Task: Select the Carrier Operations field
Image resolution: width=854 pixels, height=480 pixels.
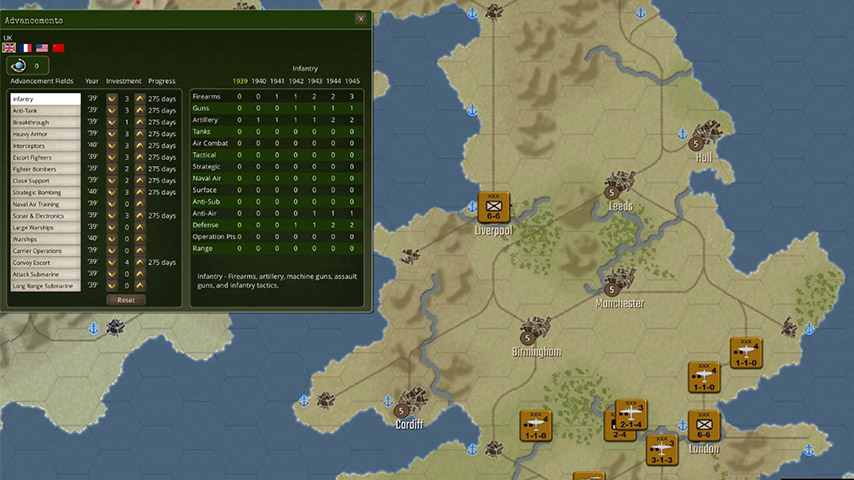Action: pyautogui.click(x=45, y=251)
